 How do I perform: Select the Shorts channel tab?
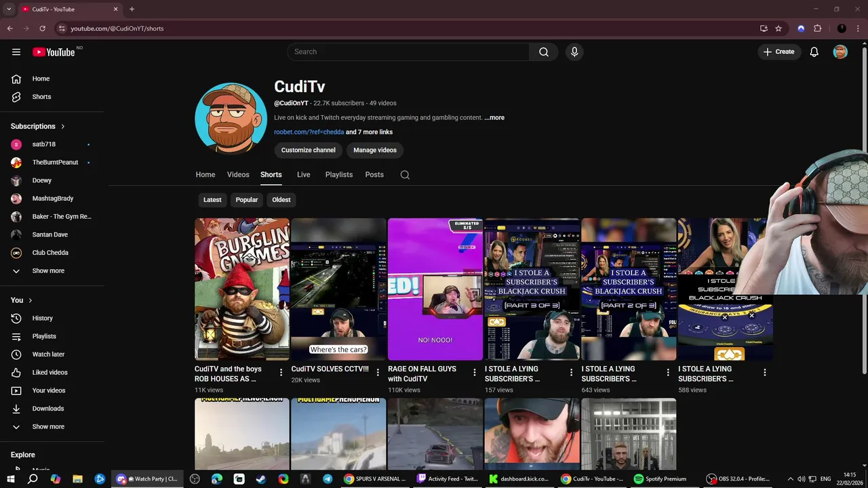[271, 175]
